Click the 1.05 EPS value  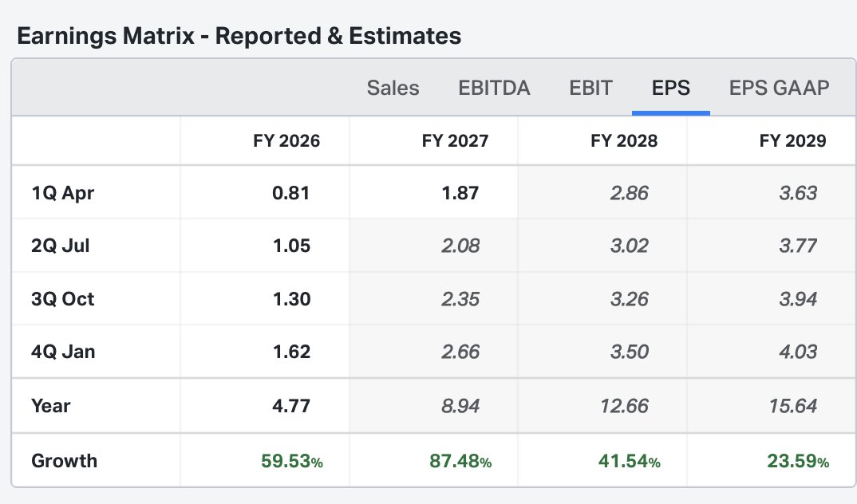click(x=291, y=246)
